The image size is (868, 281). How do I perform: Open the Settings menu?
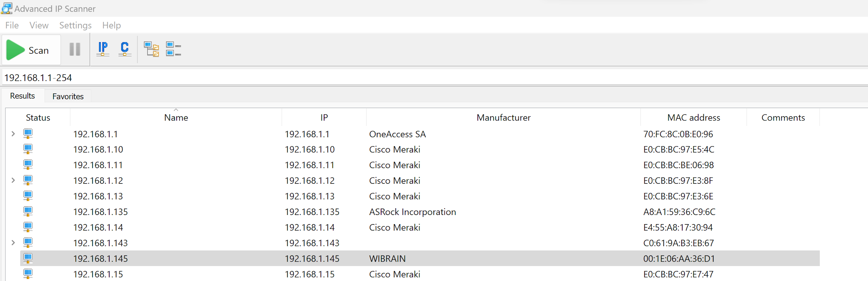[x=75, y=25]
